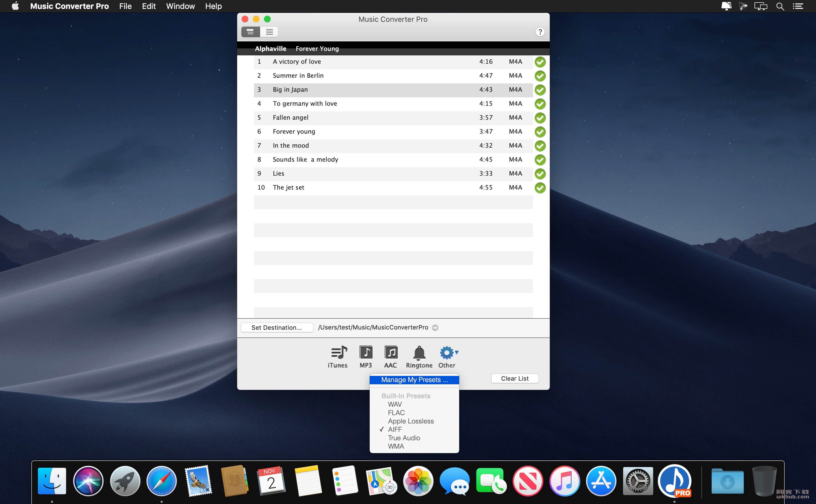
Task: Open the Help menu
Action: click(213, 6)
